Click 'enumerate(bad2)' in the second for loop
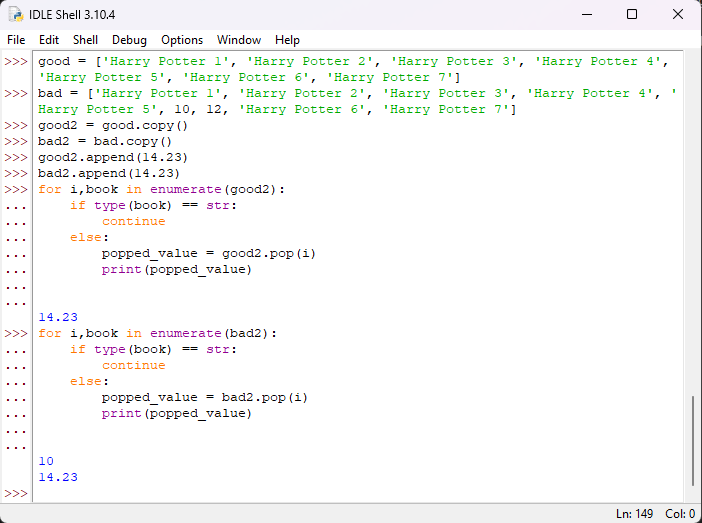The width and height of the screenshot is (702, 523). click(209, 334)
